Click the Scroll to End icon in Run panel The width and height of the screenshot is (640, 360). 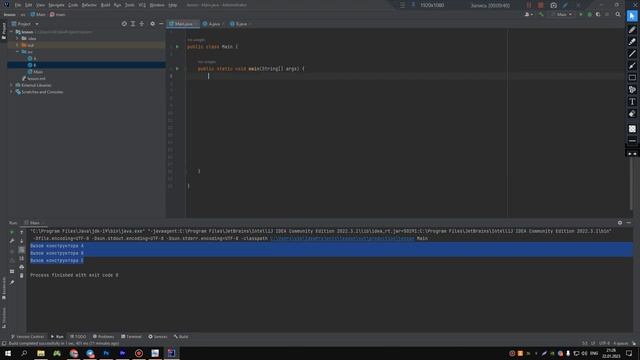22,258
